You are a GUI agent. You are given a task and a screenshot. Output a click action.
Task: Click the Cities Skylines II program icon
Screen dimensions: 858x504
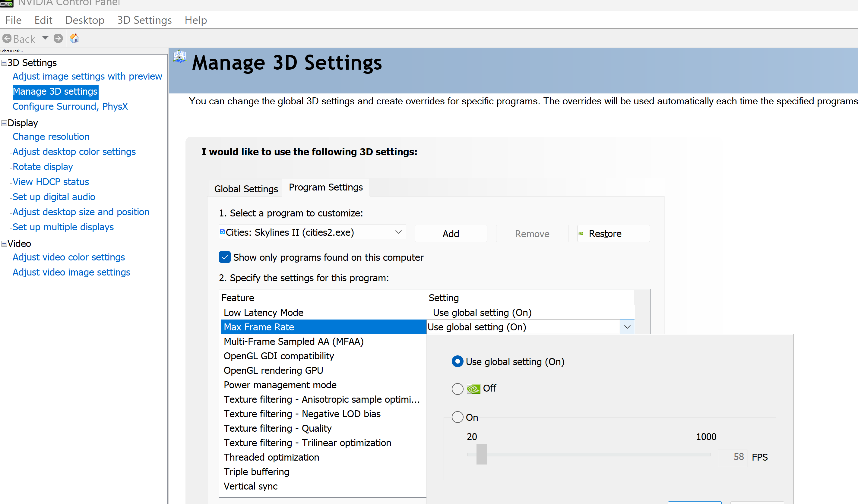pyautogui.click(x=222, y=232)
